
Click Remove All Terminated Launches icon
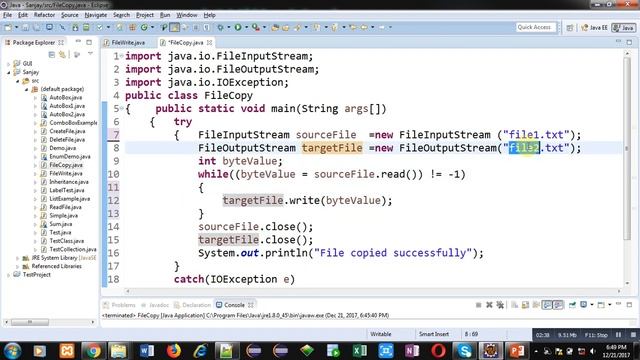500,305
